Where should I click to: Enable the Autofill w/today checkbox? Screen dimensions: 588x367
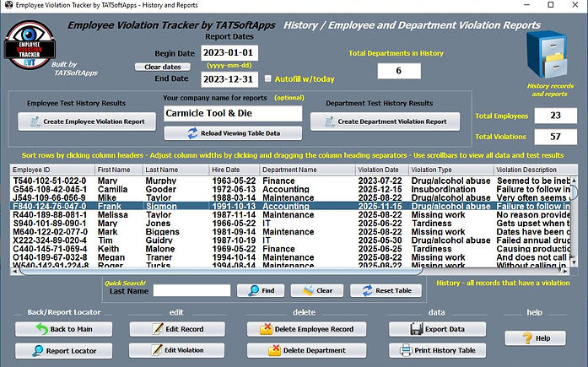point(267,78)
